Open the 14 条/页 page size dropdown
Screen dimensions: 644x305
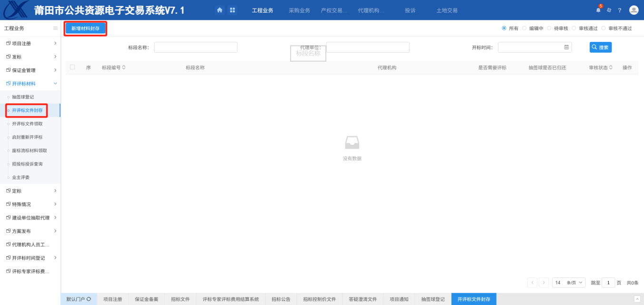tap(569, 283)
